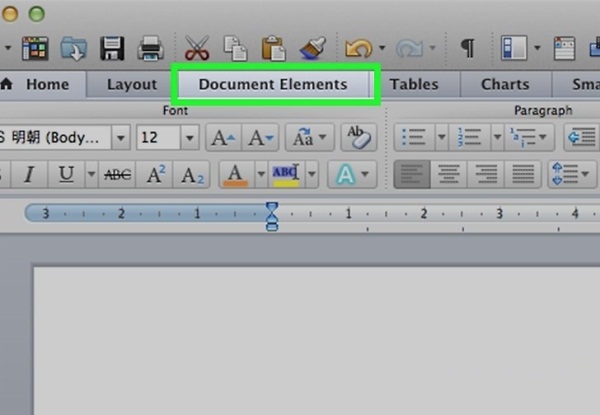Click the Copy icon in toolbar
600x415 pixels.
click(x=236, y=47)
